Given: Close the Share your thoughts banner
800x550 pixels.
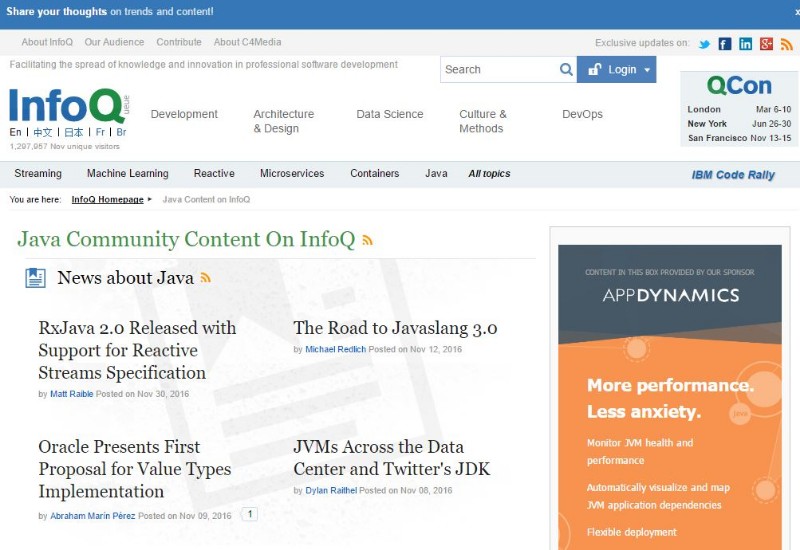Looking at the screenshot, I should click(x=797, y=12).
